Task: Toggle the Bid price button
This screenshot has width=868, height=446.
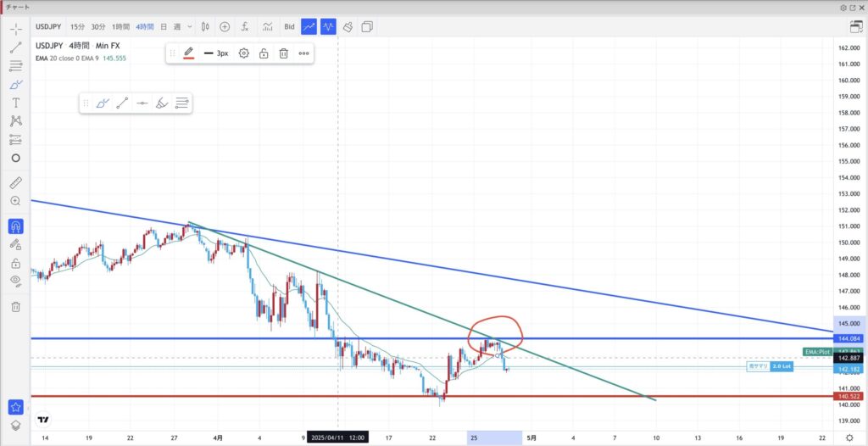Action: tap(290, 26)
